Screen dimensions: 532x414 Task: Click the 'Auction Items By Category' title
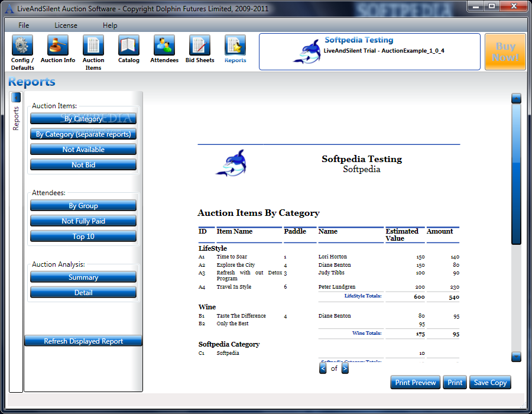pyautogui.click(x=258, y=213)
